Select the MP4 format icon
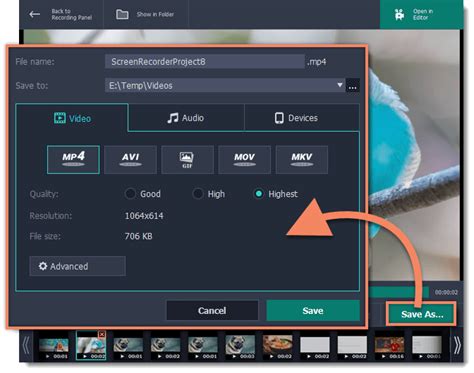Viewport: 474px width, 373px height. click(x=73, y=160)
